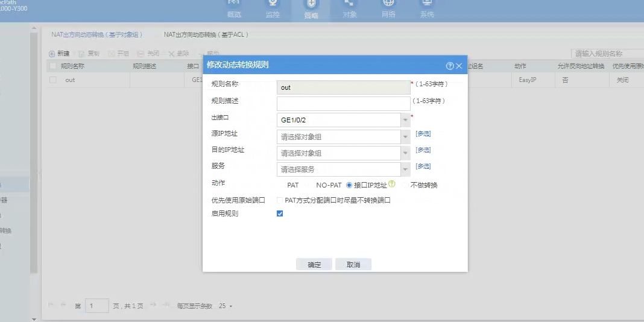Expand the 服务 service dropdown
Screen dimensions: 644x322
click(x=405, y=169)
